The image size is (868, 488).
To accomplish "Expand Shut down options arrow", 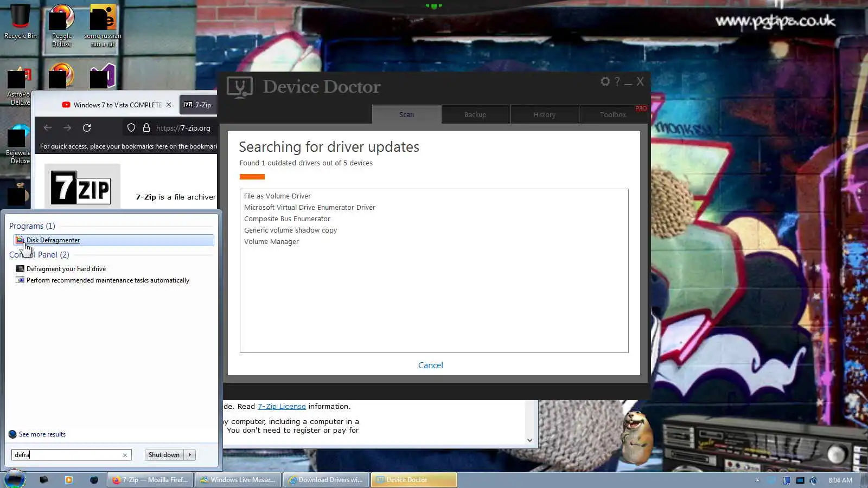I will point(190,455).
